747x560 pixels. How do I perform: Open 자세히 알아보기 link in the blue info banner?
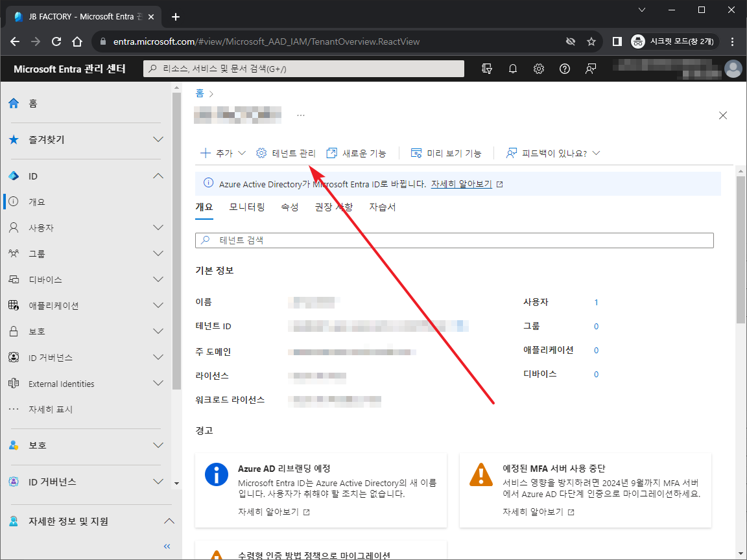pos(462,184)
